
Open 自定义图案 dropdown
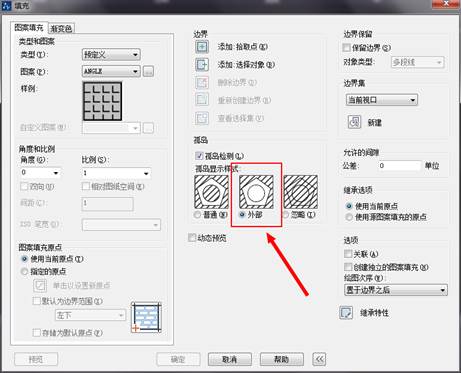pos(111,128)
